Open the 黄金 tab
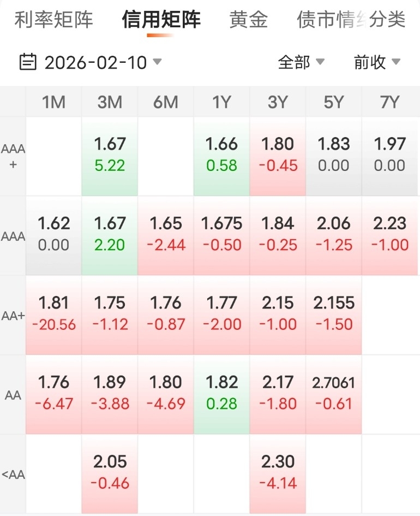The width and height of the screenshot is (420, 516). click(249, 20)
